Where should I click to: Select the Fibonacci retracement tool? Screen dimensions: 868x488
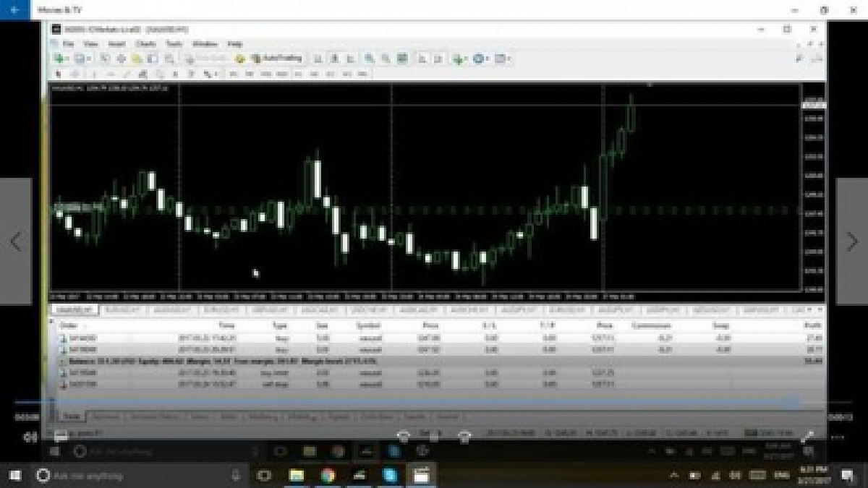point(160,74)
